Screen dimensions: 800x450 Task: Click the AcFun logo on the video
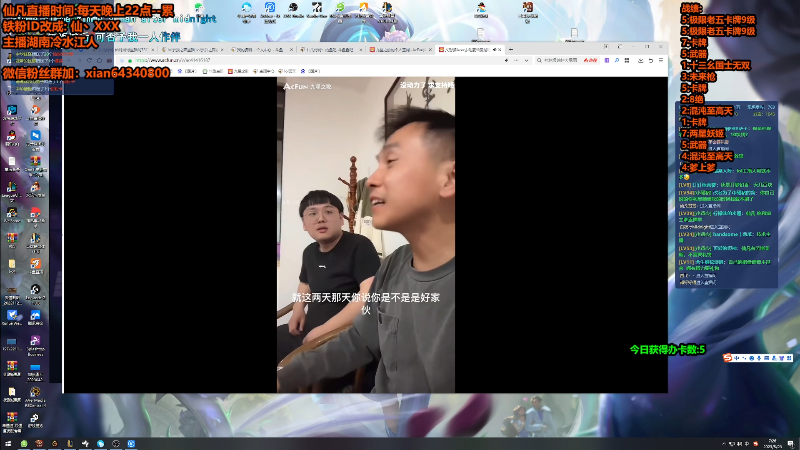pos(307,86)
